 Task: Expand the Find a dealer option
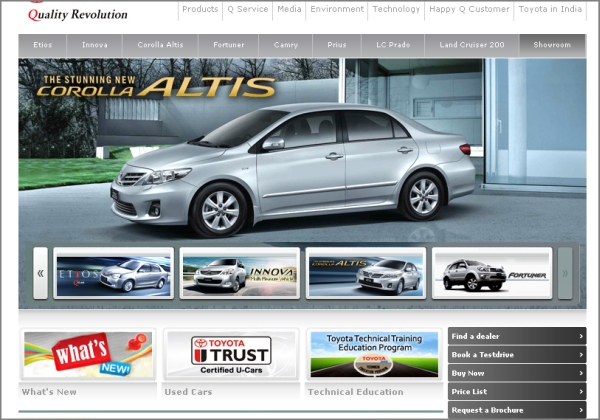coord(516,336)
